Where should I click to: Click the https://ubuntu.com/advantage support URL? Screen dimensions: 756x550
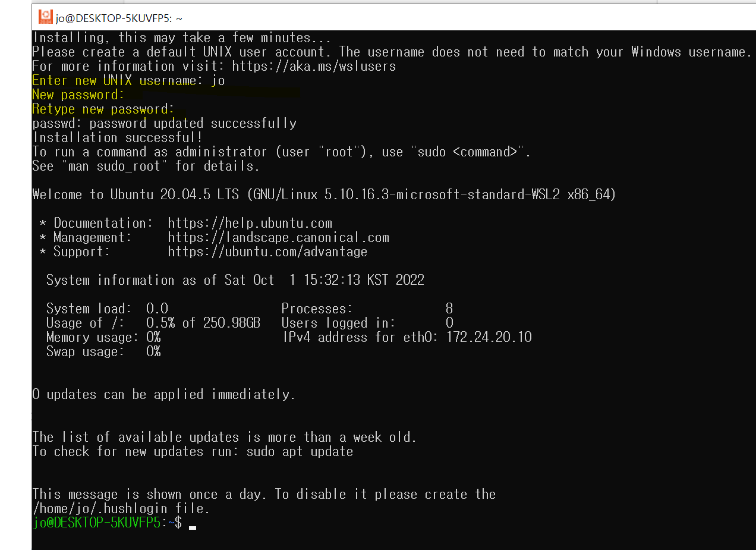pyautogui.click(x=267, y=252)
